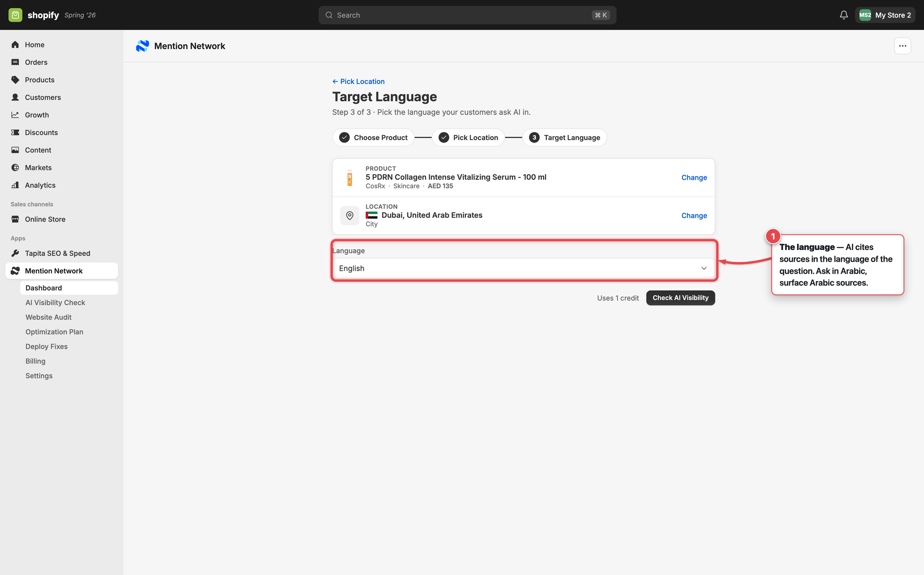Click the Content image icon
Image resolution: width=924 pixels, height=575 pixels.
click(x=15, y=150)
